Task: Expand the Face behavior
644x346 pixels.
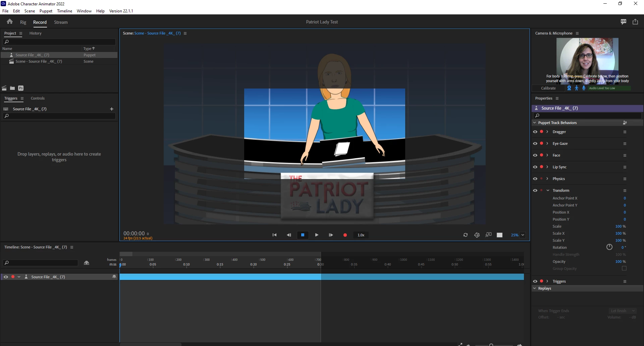Action: point(547,155)
